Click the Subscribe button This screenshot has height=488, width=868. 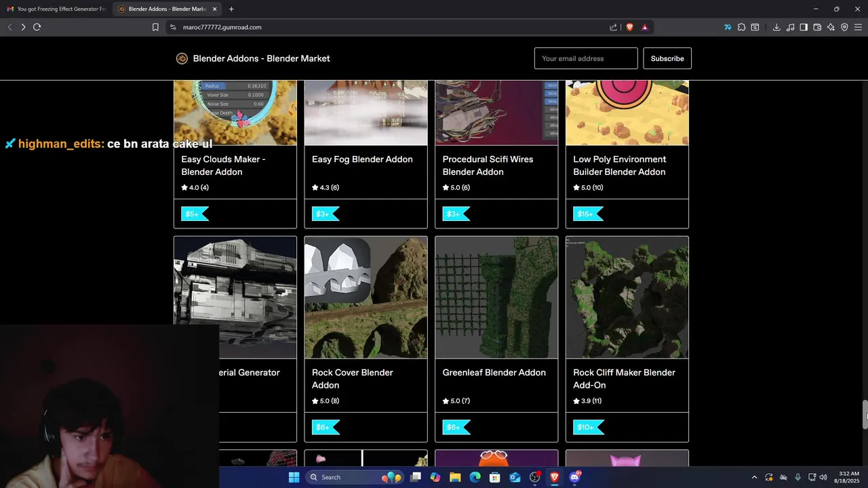coord(667,58)
